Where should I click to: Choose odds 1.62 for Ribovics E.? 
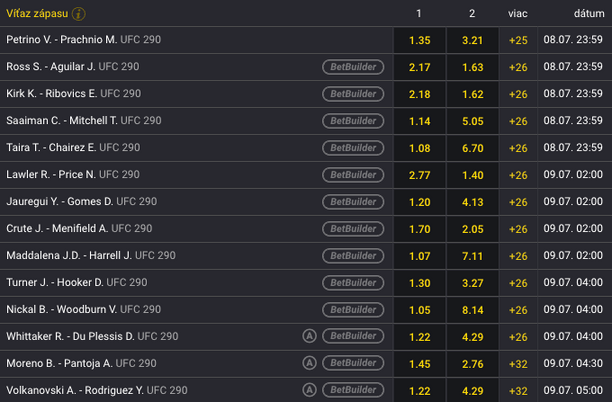473,94
